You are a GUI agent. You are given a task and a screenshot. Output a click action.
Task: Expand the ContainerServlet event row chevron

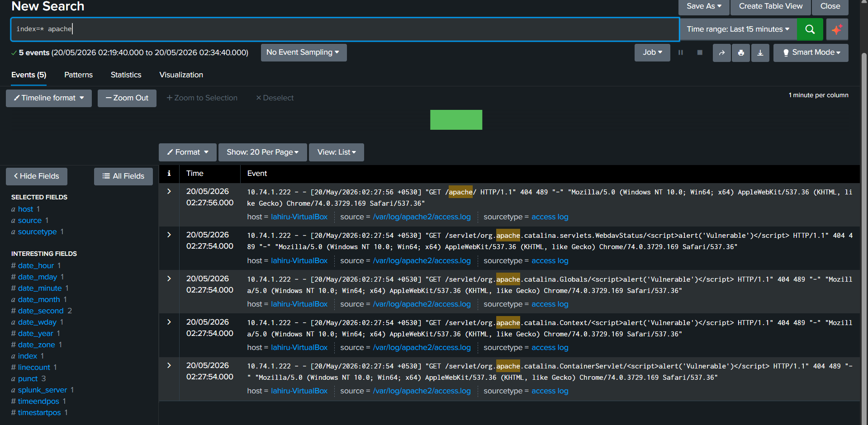click(x=169, y=365)
